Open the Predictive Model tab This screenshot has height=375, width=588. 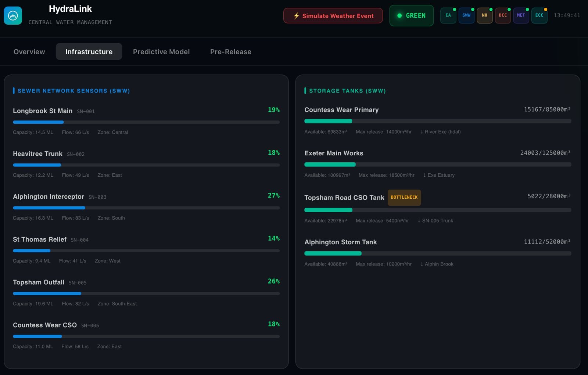[161, 52]
